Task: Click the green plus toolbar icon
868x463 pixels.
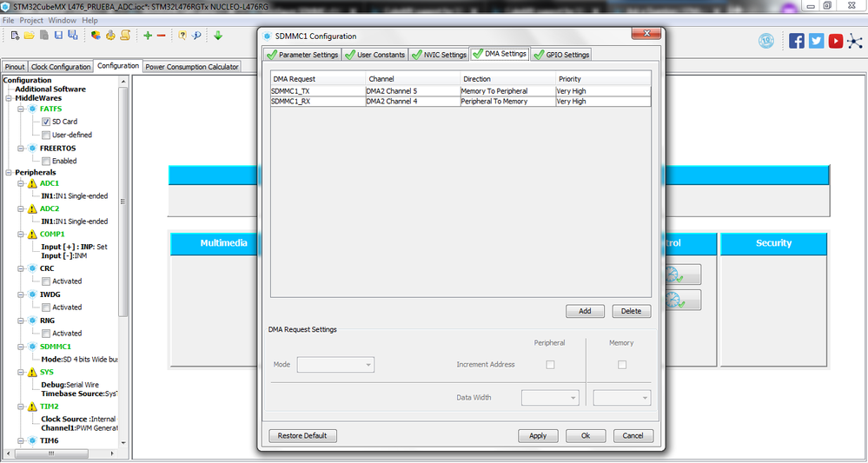Action: [x=148, y=36]
